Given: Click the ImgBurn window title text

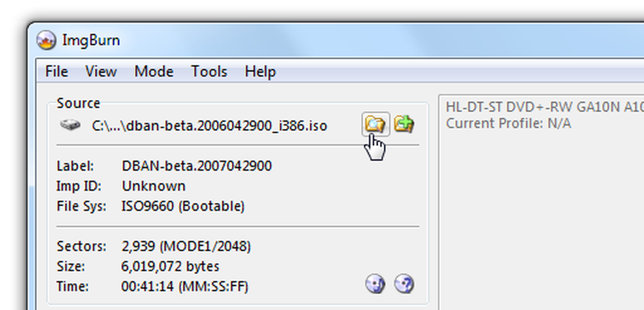Looking at the screenshot, I should 91,41.
